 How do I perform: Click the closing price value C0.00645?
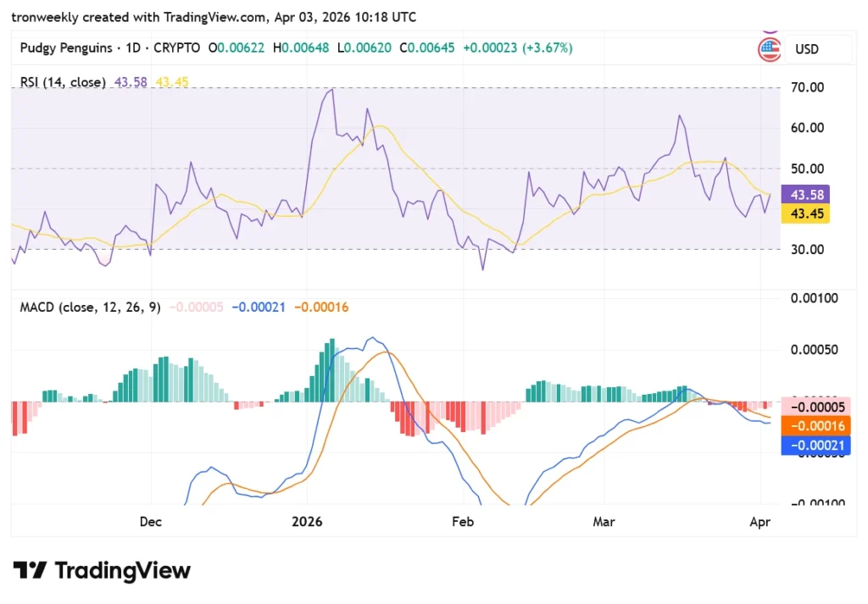click(x=425, y=48)
